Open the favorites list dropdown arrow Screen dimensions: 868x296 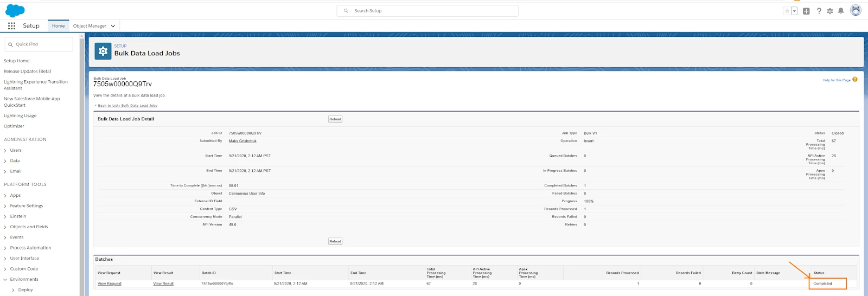794,11
